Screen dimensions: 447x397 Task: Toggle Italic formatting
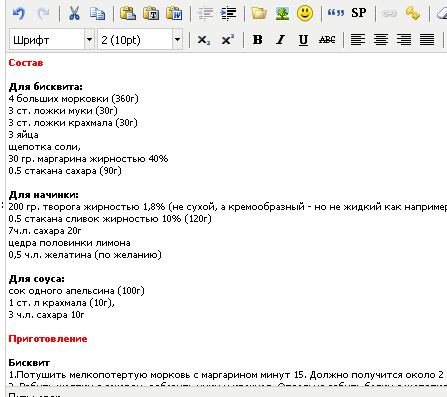(280, 40)
